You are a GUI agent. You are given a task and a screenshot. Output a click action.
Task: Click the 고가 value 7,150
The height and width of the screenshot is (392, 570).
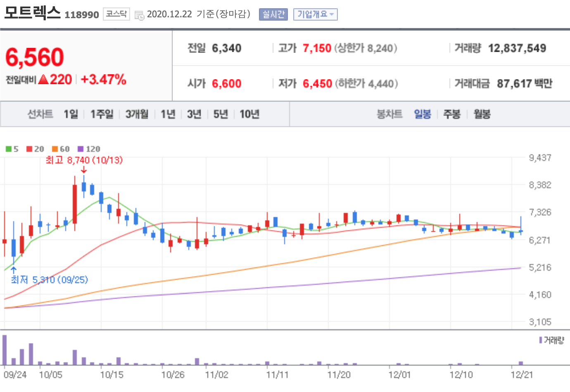coord(317,48)
